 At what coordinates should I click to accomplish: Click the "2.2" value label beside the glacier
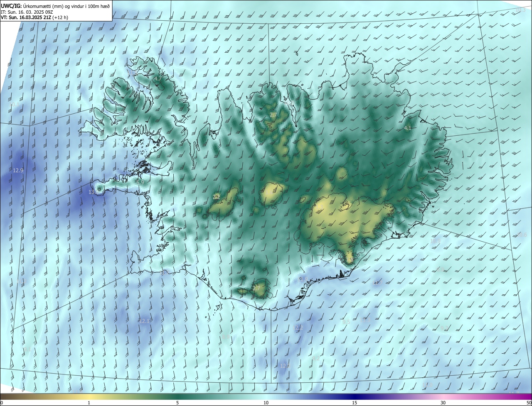[x=216, y=197]
